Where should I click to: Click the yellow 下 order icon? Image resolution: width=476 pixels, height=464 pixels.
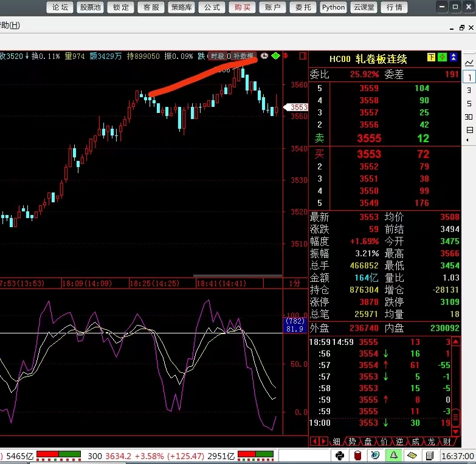431,57
